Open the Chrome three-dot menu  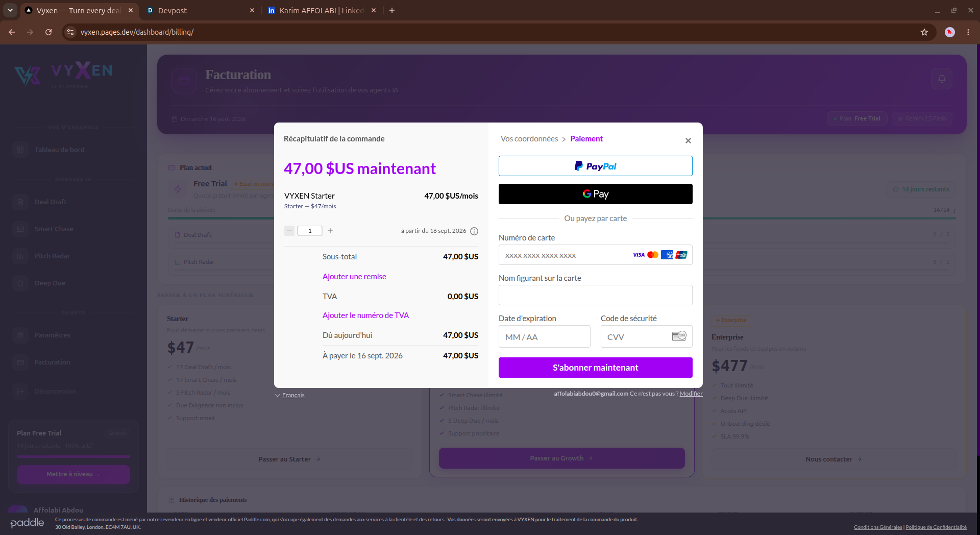pyautogui.click(x=968, y=32)
